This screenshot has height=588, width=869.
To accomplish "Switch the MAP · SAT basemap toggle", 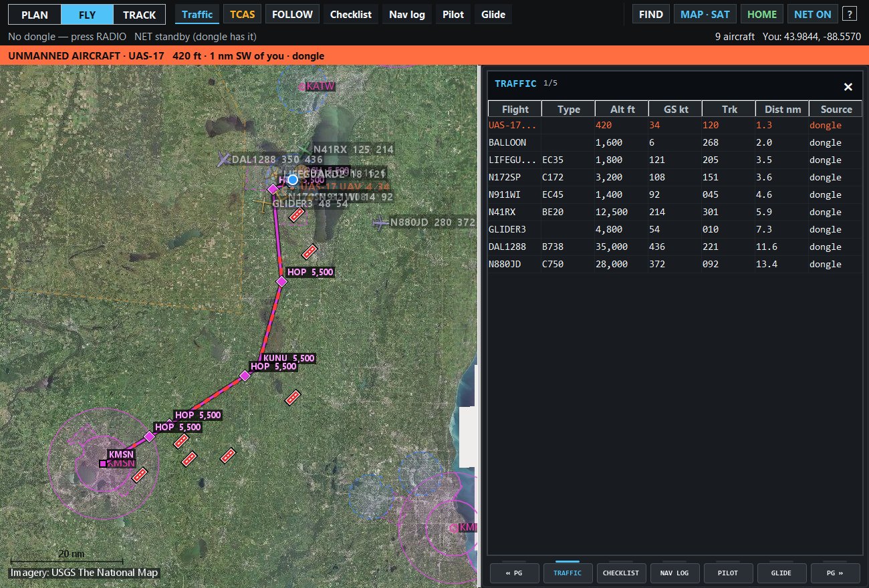I will tap(705, 14).
